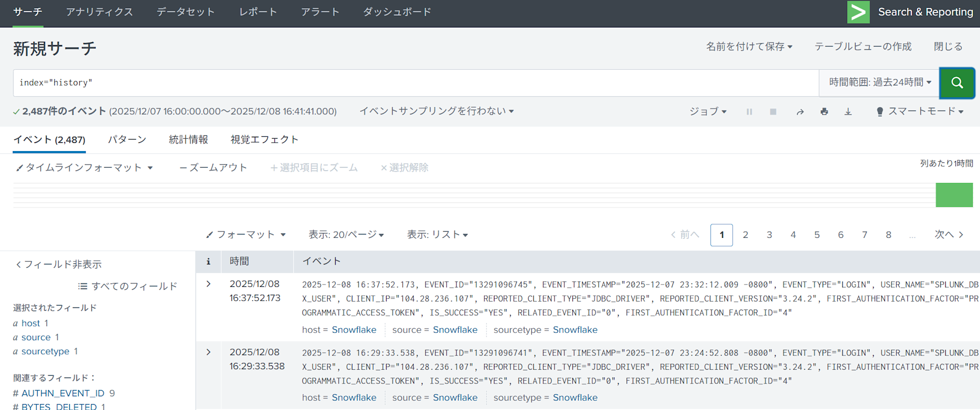Stop the search job
This screenshot has width=980, height=410.
point(773,112)
